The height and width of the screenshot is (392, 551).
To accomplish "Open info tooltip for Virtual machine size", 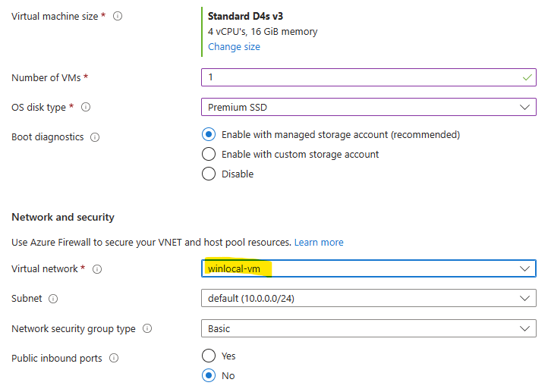I will [118, 16].
